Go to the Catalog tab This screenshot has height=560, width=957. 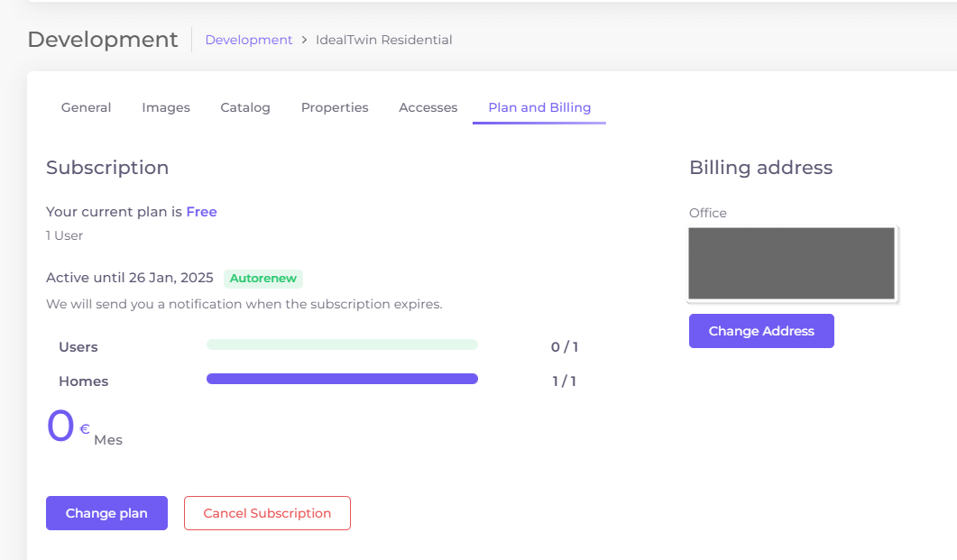pyautogui.click(x=245, y=107)
